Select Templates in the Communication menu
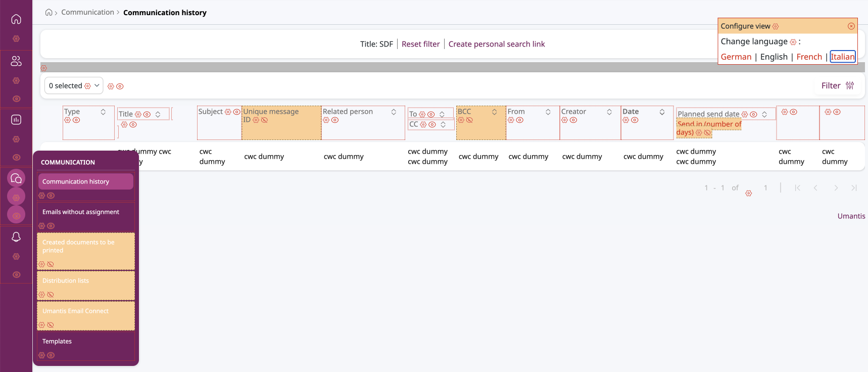Image resolution: width=868 pixels, height=372 pixels. 57,342
